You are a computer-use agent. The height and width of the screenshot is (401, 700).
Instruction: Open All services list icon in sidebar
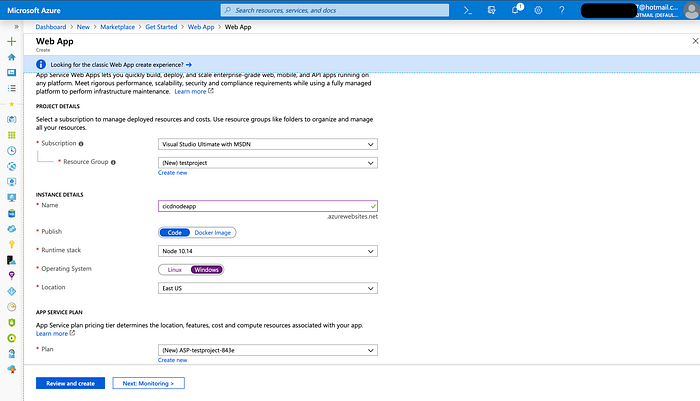tap(12, 88)
